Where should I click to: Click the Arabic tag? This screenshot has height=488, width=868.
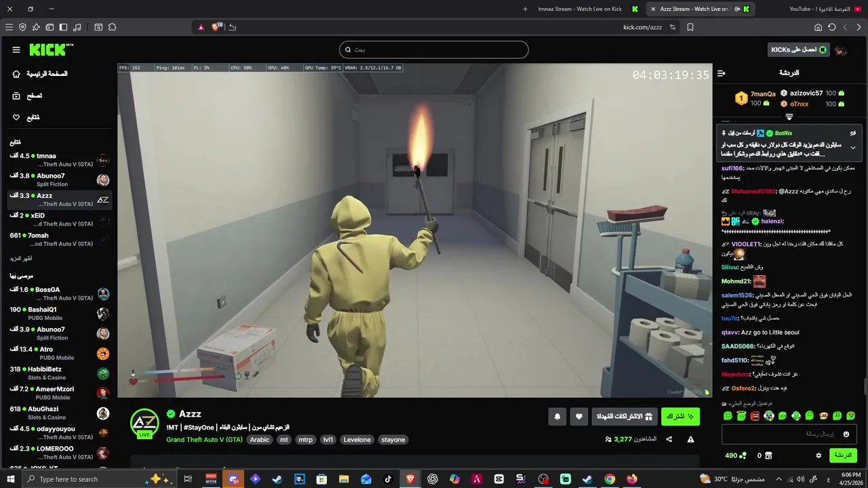[260, 440]
